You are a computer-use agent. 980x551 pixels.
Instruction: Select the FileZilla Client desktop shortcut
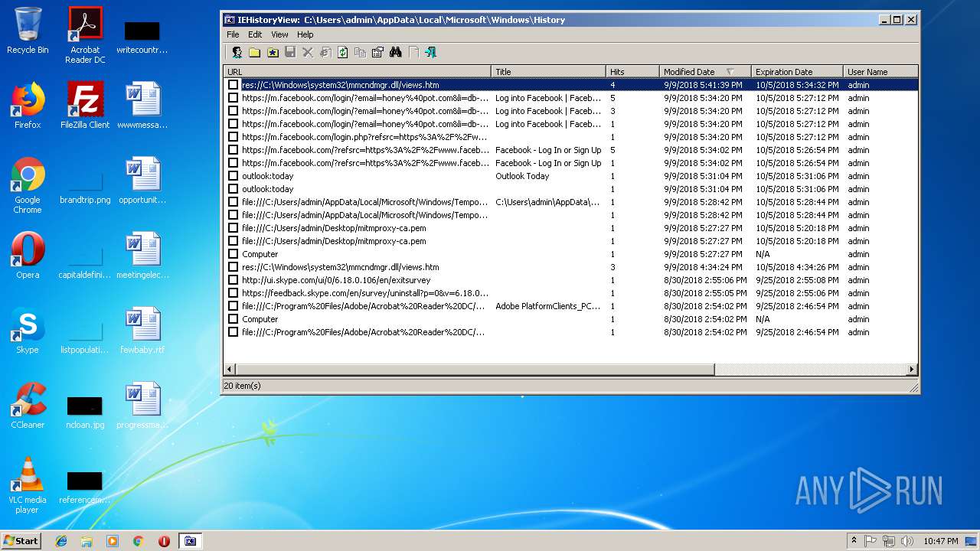click(x=85, y=106)
